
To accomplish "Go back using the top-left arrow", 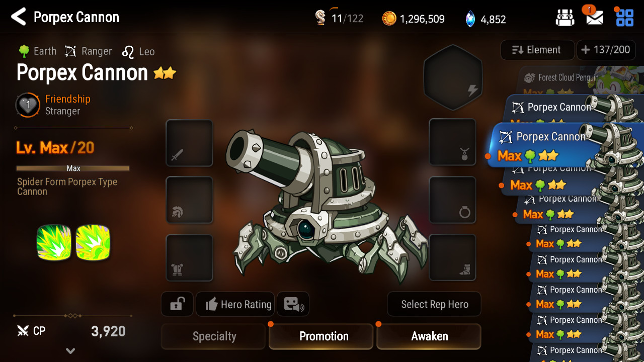I will pos(19,17).
